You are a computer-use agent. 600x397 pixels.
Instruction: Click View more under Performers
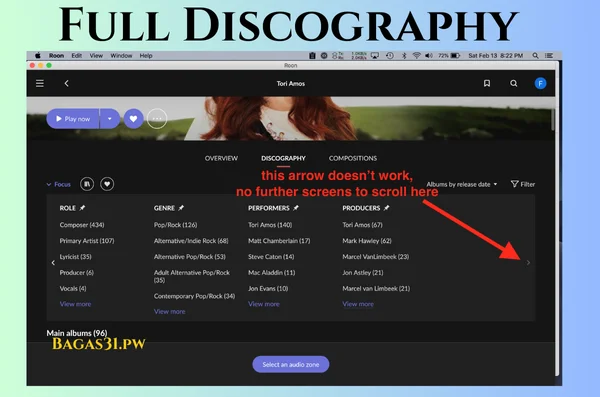pos(264,304)
